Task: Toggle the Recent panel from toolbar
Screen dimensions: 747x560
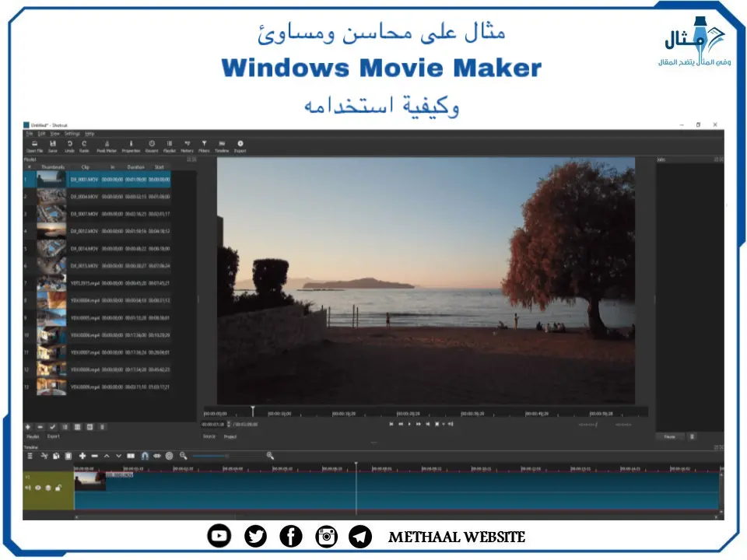Action: click(x=152, y=146)
